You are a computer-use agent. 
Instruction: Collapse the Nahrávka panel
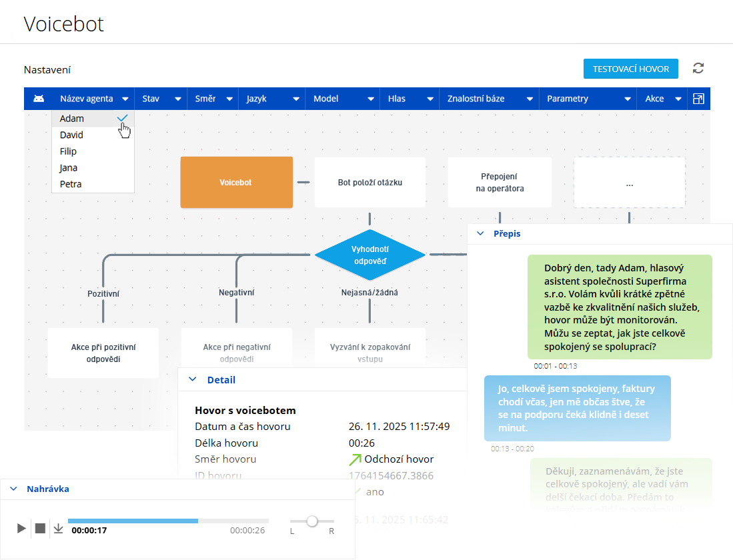[13, 489]
